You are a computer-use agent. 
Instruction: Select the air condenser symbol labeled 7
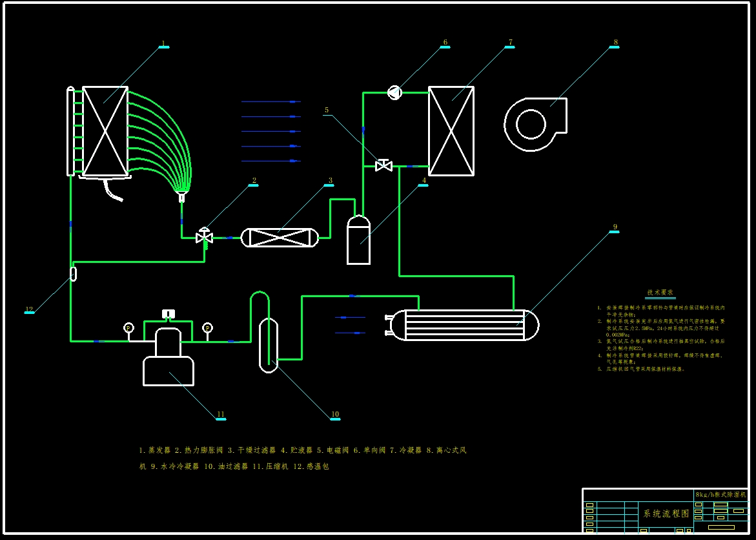coord(451,130)
